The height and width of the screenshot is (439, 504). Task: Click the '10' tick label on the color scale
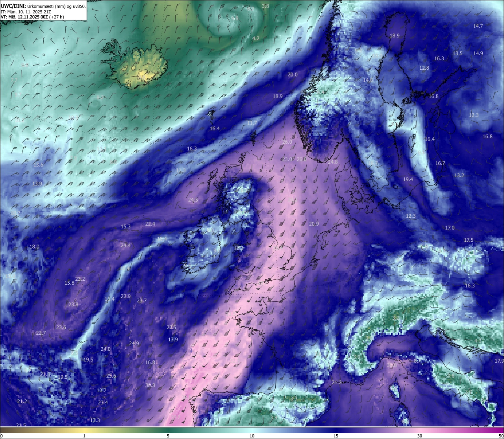point(252,436)
